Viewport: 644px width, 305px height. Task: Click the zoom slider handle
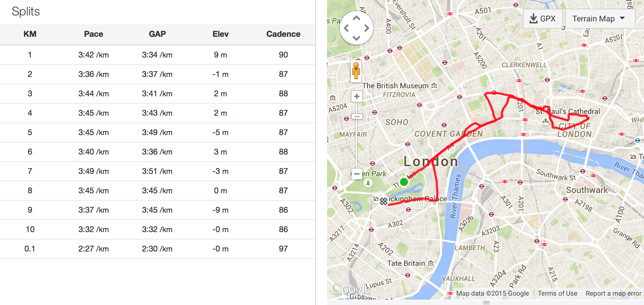tap(357, 117)
